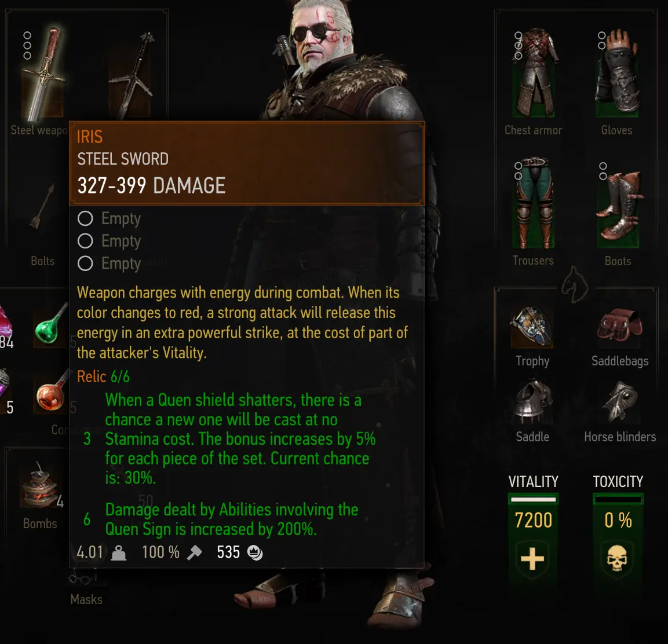Viewport: 668px width, 644px height.
Task: Click the green potion consumable
Action: tap(51, 324)
